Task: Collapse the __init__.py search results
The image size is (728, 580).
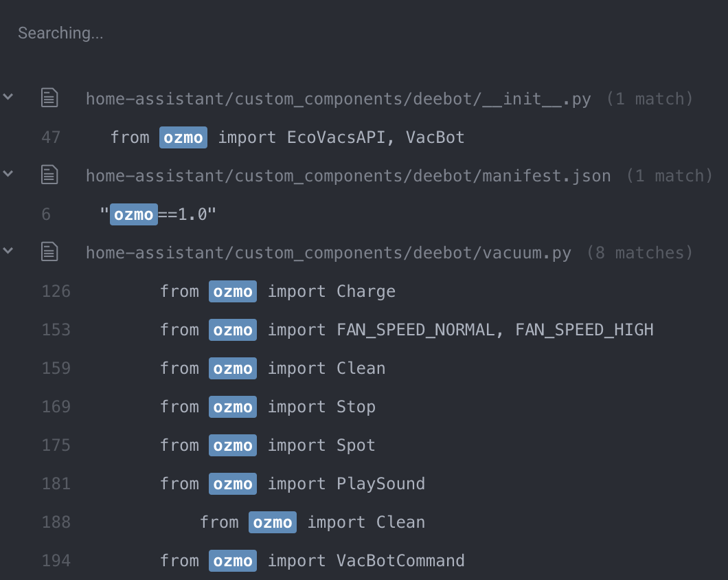Action: [8, 98]
